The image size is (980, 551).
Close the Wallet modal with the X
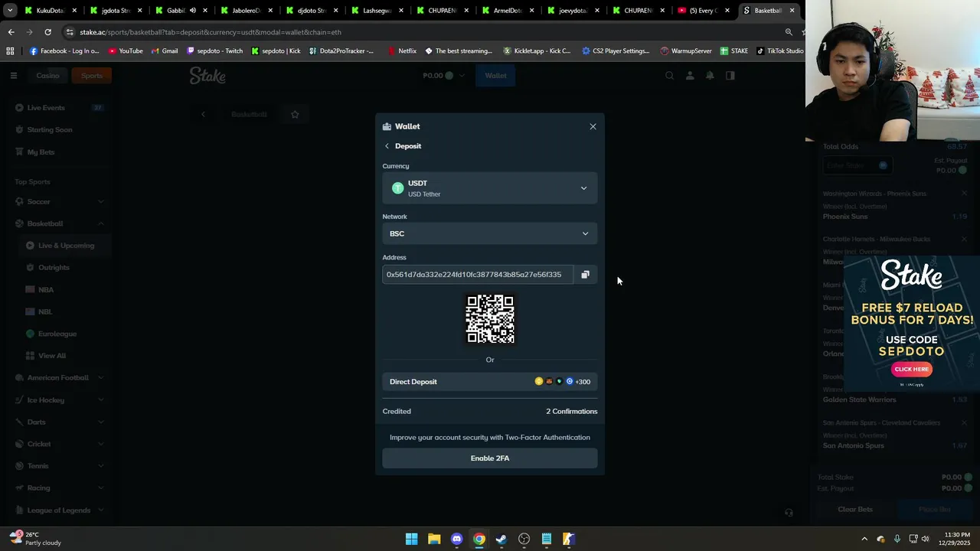coord(593,126)
